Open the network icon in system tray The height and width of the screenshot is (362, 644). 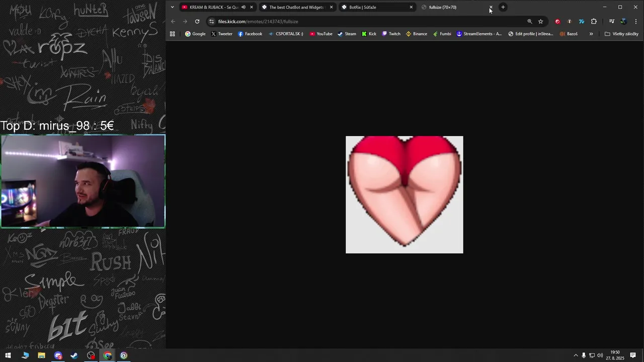point(592,355)
